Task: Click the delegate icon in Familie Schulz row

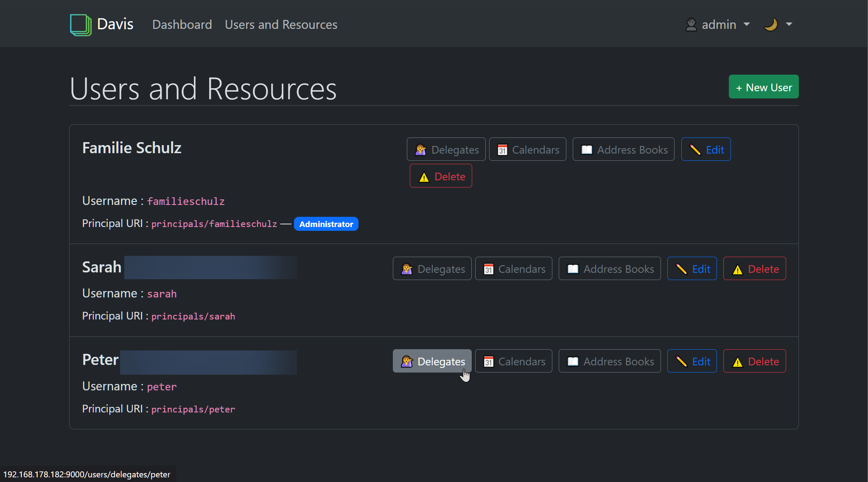Action: pos(420,150)
